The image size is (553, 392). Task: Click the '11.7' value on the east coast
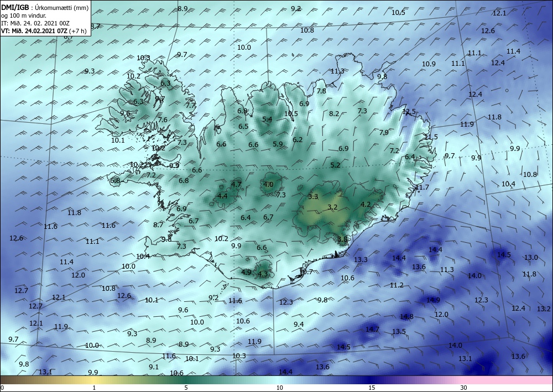coord(422,187)
